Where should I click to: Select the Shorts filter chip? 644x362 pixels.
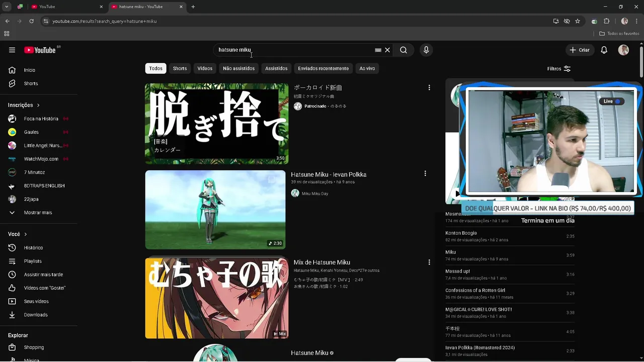pyautogui.click(x=180, y=68)
